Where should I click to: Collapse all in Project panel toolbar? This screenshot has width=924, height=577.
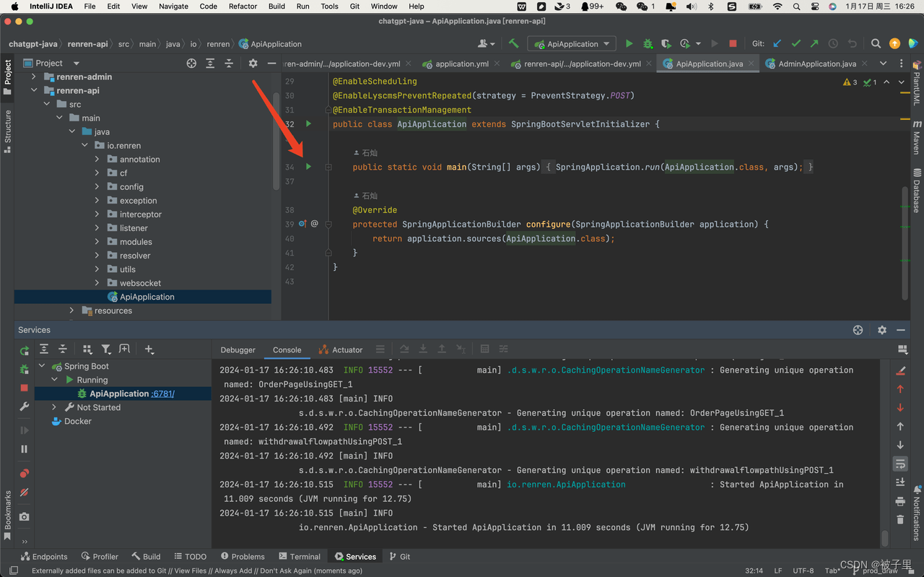[x=229, y=64]
